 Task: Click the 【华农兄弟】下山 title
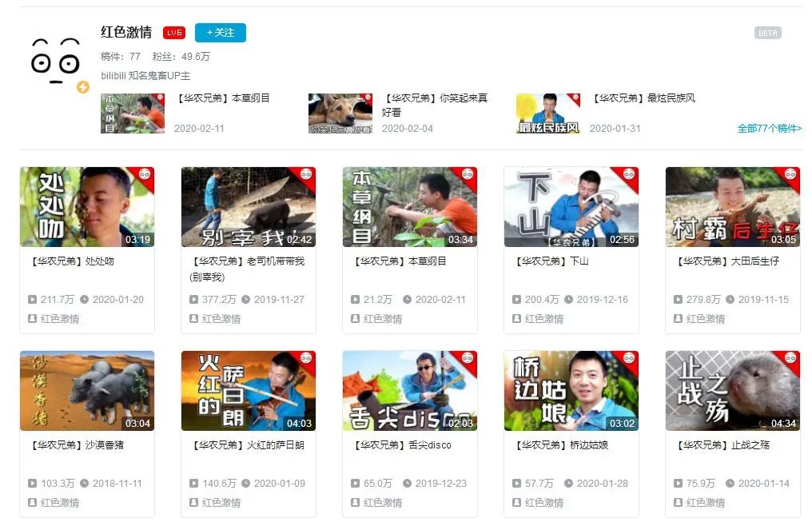551,261
